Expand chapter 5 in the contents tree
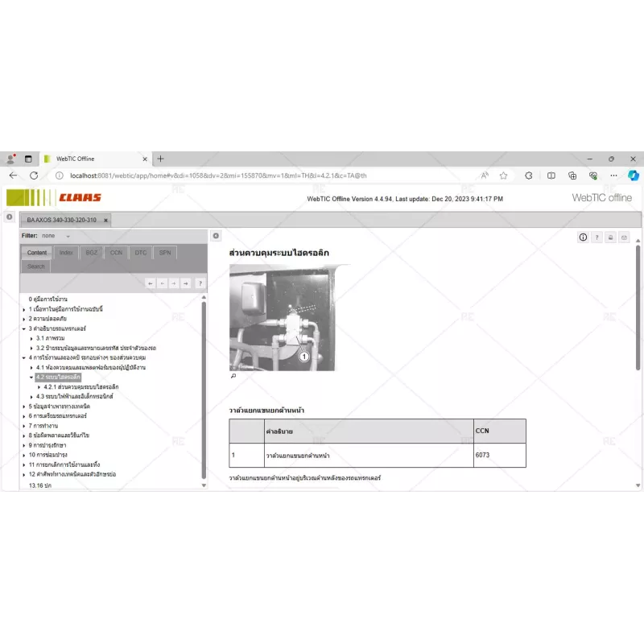Image resolution: width=644 pixels, height=644 pixels. 24,407
